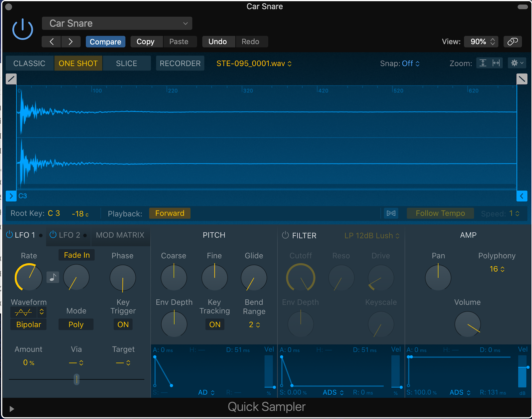
Task: Toggle LFO 1 Key Trigger ON
Action: 123,325
